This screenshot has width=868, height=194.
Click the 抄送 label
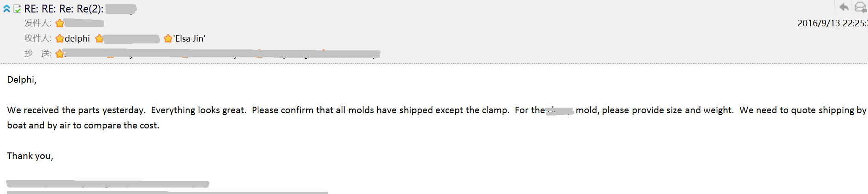click(x=38, y=54)
